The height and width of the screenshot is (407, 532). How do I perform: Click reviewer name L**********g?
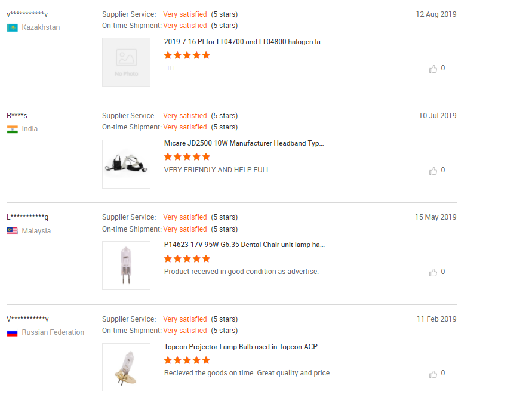click(x=28, y=217)
